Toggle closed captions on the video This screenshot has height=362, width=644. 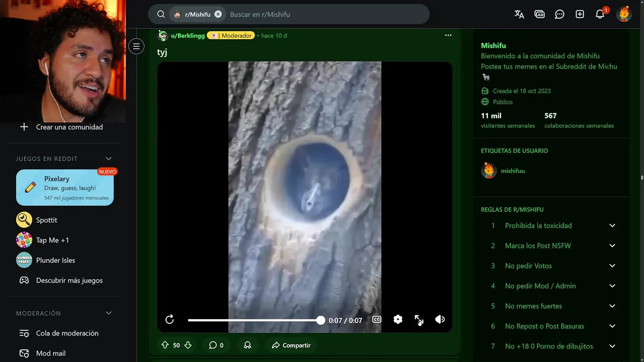377,319
